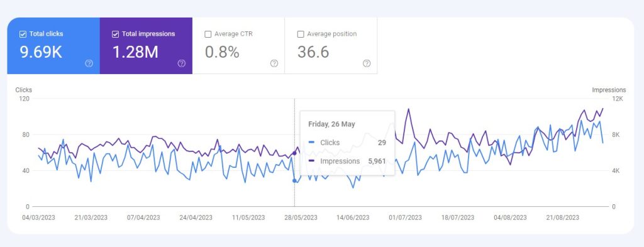Uncheck the Total clicks checkbox

(23, 34)
